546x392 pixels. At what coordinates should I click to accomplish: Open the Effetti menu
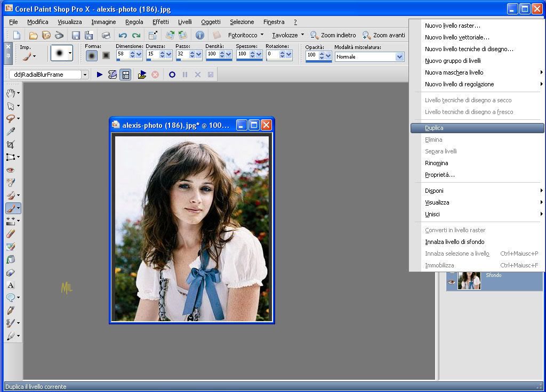click(160, 22)
